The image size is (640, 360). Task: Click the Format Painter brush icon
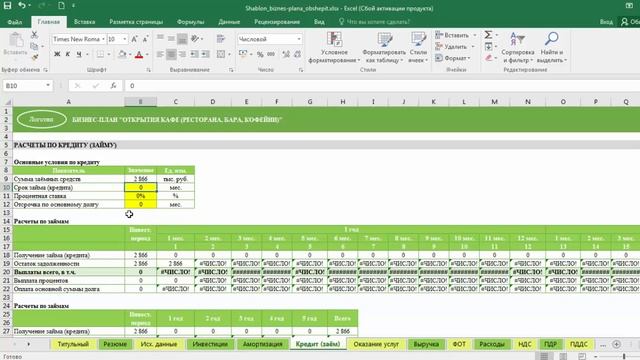click(35, 58)
